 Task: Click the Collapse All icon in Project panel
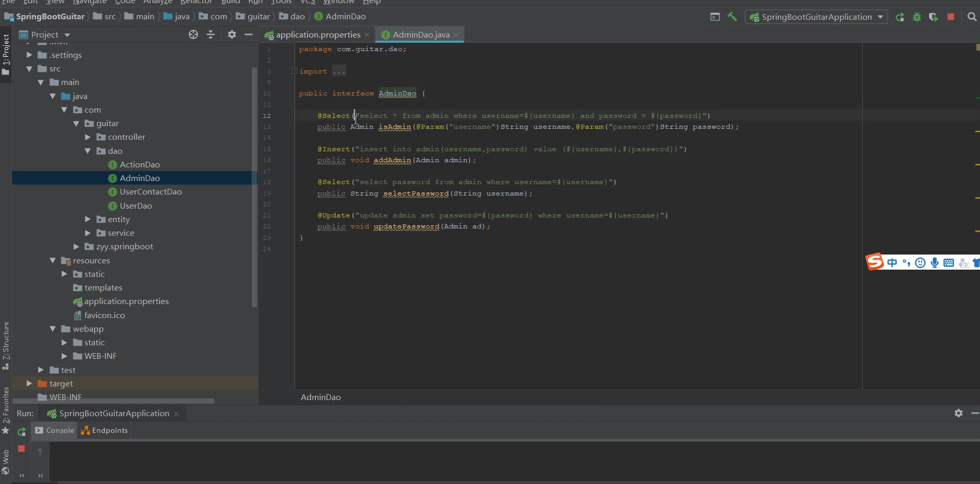pyautogui.click(x=211, y=34)
